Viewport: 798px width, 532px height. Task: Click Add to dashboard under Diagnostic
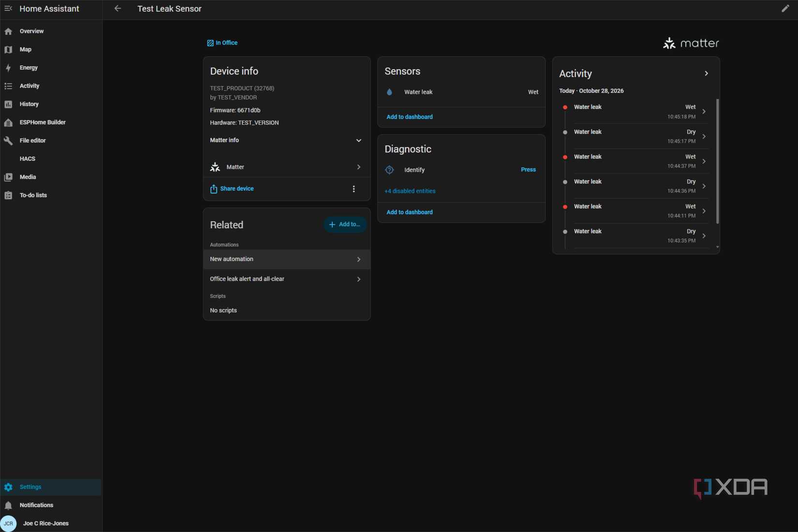point(410,212)
